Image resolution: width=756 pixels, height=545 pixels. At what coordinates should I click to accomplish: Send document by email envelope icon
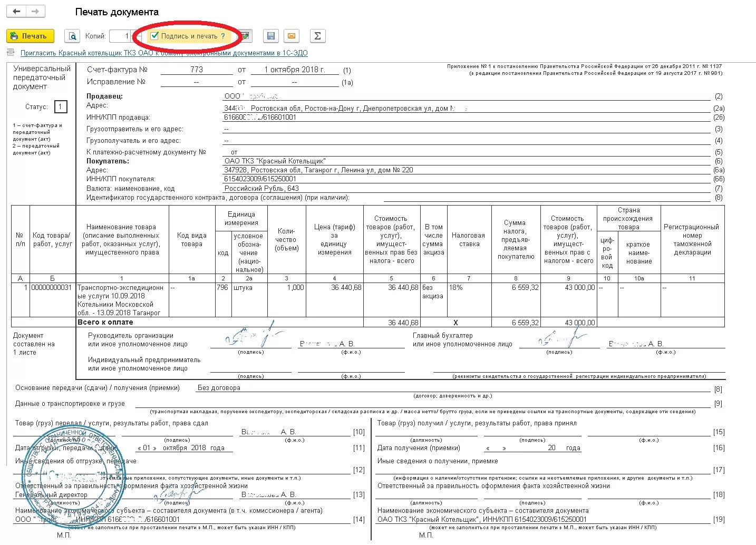click(291, 36)
